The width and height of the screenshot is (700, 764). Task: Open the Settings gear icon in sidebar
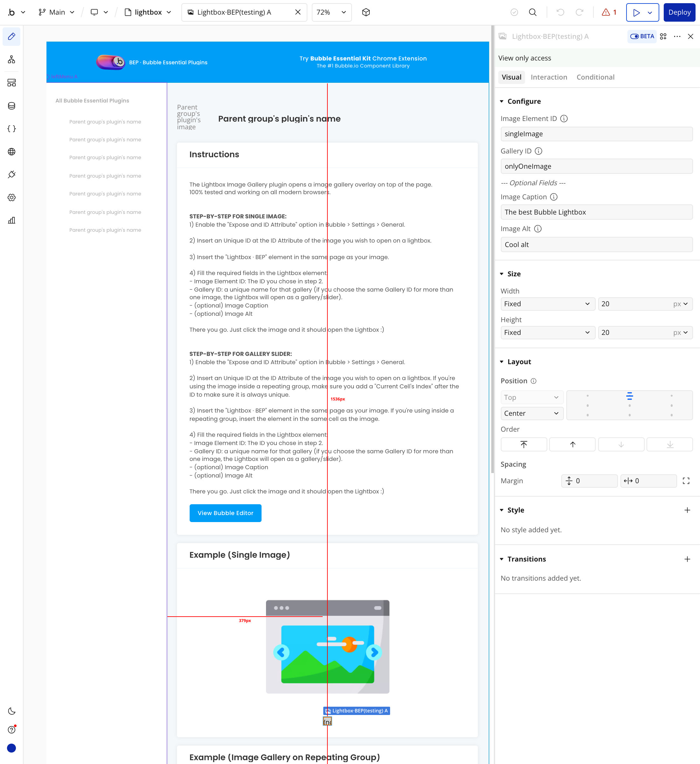click(x=12, y=197)
